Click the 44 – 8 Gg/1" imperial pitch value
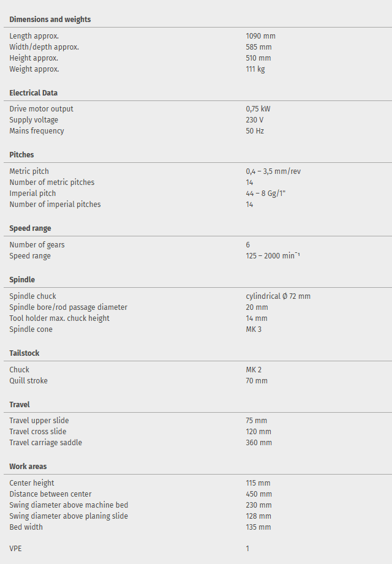This screenshot has height=564, width=392. tap(266, 194)
